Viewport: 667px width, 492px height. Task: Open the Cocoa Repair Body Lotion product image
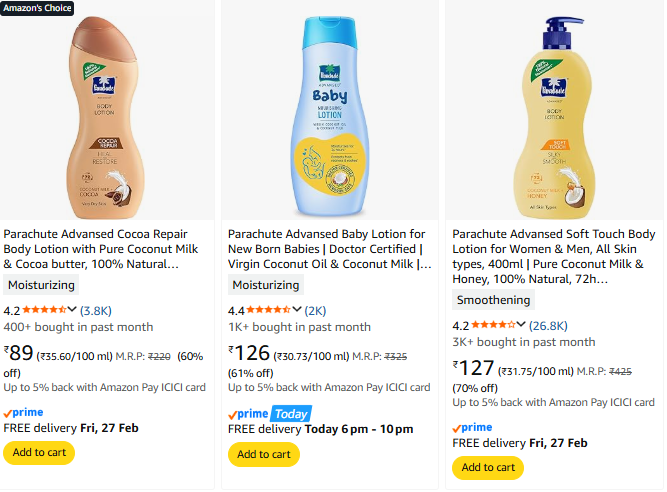pos(108,112)
